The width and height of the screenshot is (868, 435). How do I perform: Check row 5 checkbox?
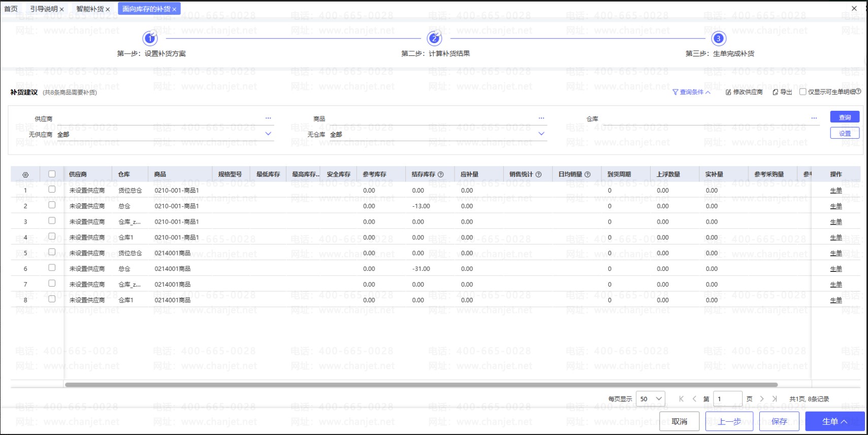pyautogui.click(x=52, y=252)
